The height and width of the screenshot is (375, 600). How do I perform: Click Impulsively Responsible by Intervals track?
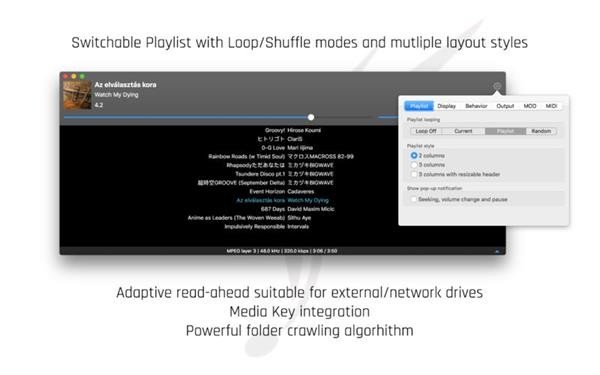(266, 227)
